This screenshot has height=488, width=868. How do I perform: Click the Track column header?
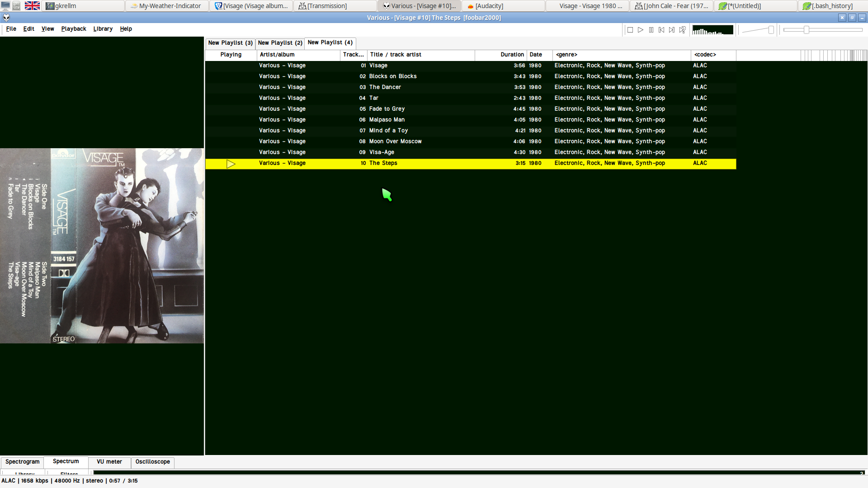[354, 55]
